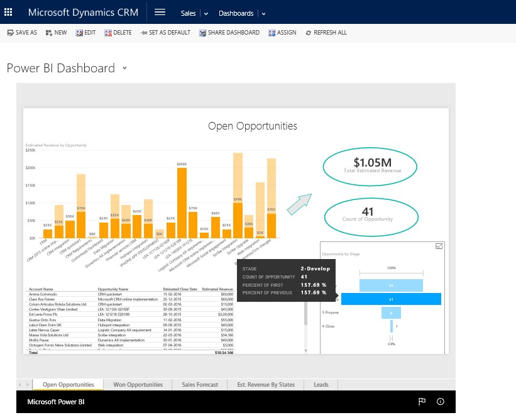The height and width of the screenshot is (420, 516).
Task: Open the Power BI Dashboard selector chevron
Action: (x=124, y=68)
